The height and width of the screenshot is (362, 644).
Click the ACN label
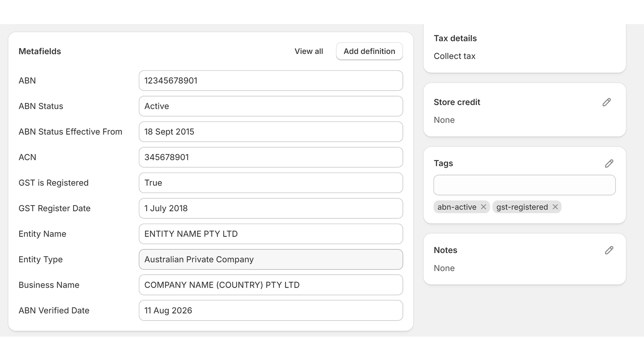[27, 157]
